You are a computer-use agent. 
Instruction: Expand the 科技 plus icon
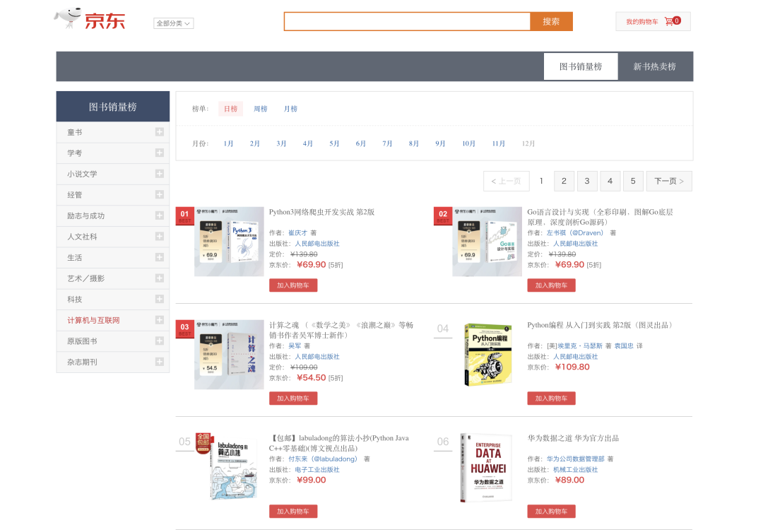pyautogui.click(x=159, y=300)
